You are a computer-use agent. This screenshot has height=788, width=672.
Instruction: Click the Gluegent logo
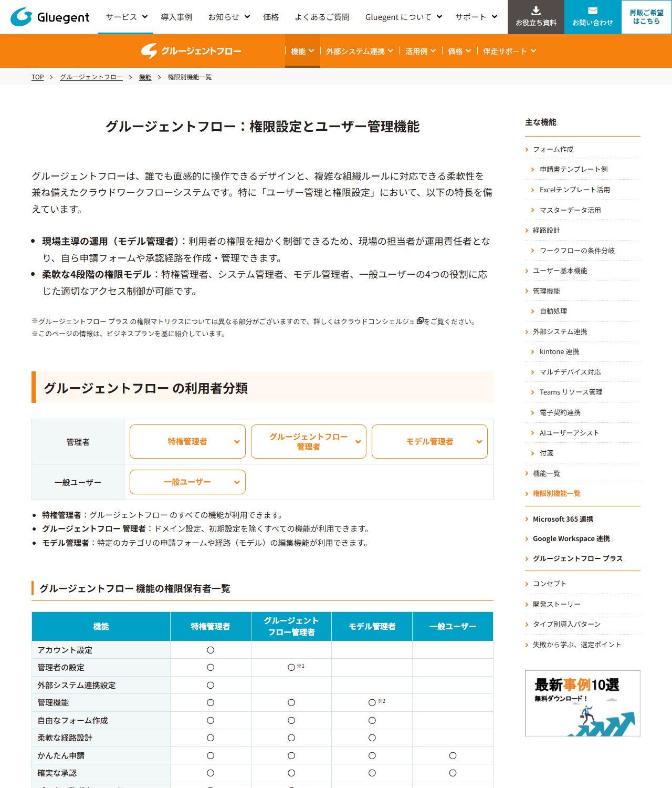click(x=50, y=17)
